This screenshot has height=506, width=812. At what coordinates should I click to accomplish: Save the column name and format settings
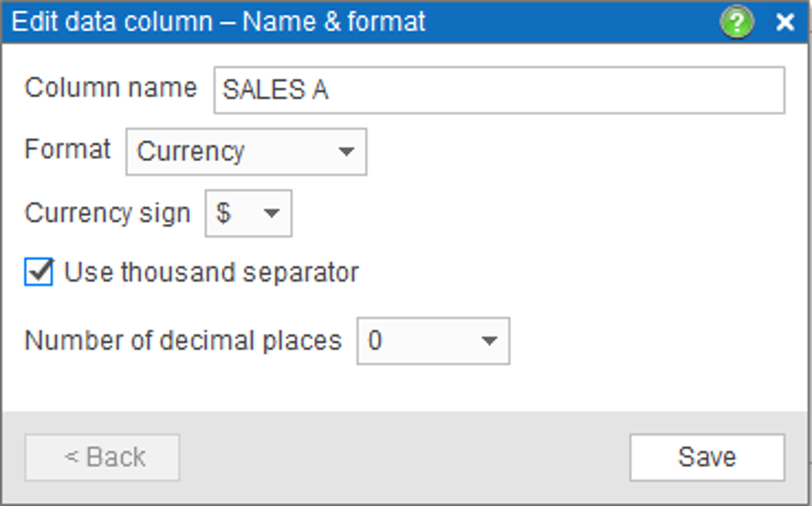click(707, 458)
